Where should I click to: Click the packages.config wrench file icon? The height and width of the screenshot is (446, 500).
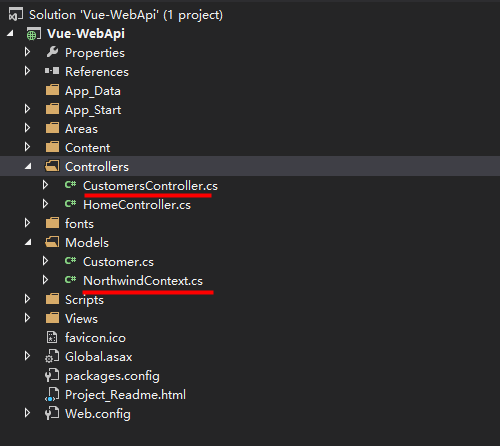coord(52,375)
